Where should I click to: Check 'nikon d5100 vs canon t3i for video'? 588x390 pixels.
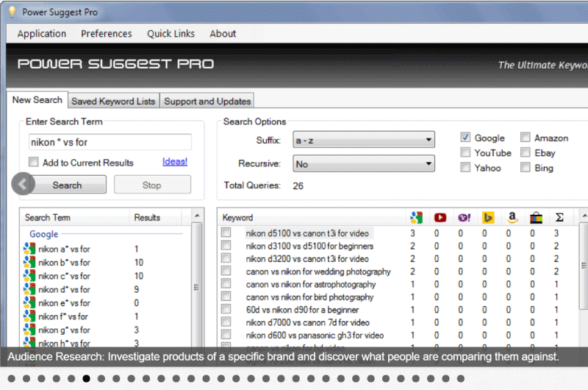[226, 233]
